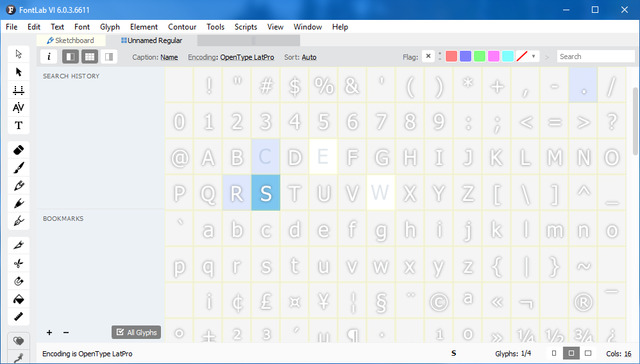The image size is (640, 364).
Task: Click the Cols: 16 status label
Action: tap(618, 354)
